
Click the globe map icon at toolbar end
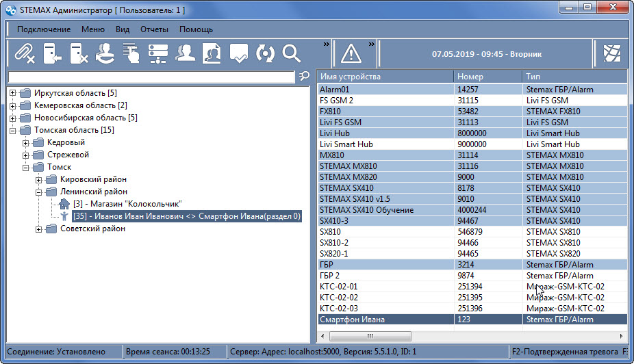[x=612, y=53]
